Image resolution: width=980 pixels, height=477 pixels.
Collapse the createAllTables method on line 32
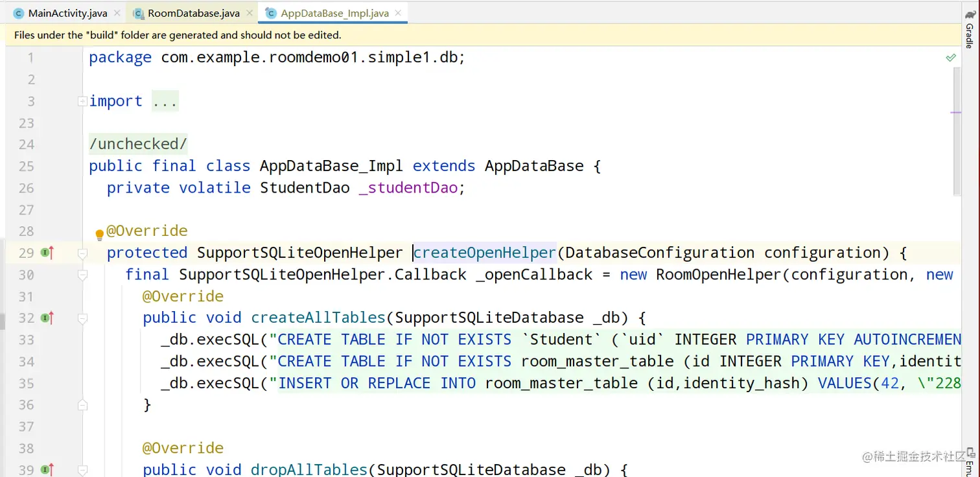pos(82,318)
